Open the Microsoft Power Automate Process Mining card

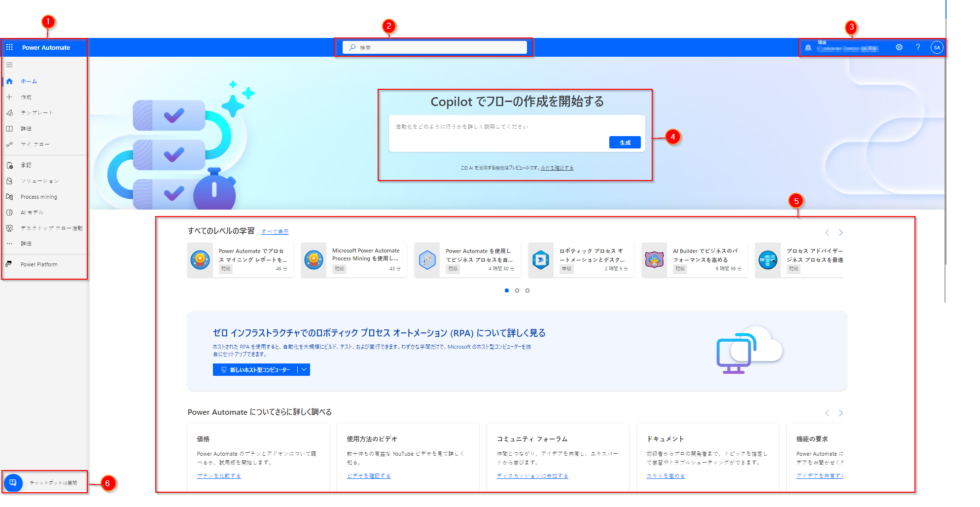pyautogui.click(x=354, y=260)
